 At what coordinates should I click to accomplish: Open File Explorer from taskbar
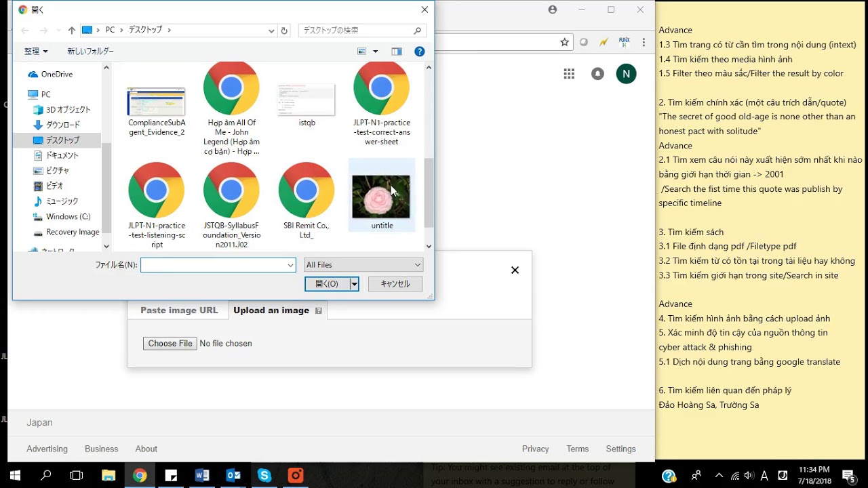108,475
